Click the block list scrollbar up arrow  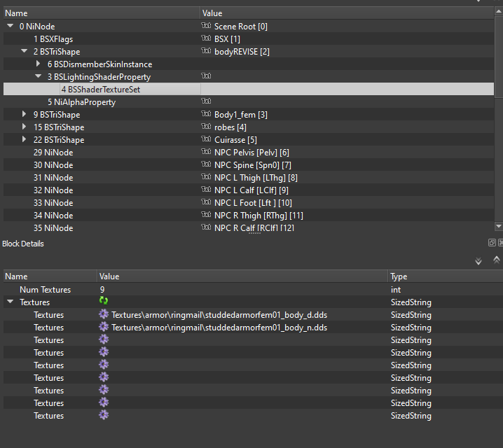499,11
